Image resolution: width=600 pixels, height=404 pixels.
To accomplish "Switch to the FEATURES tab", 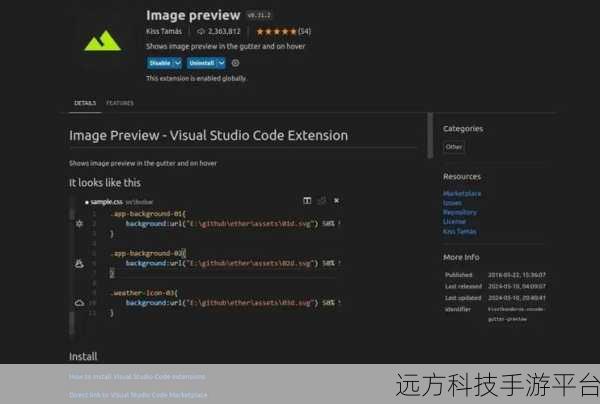I will [x=120, y=103].
